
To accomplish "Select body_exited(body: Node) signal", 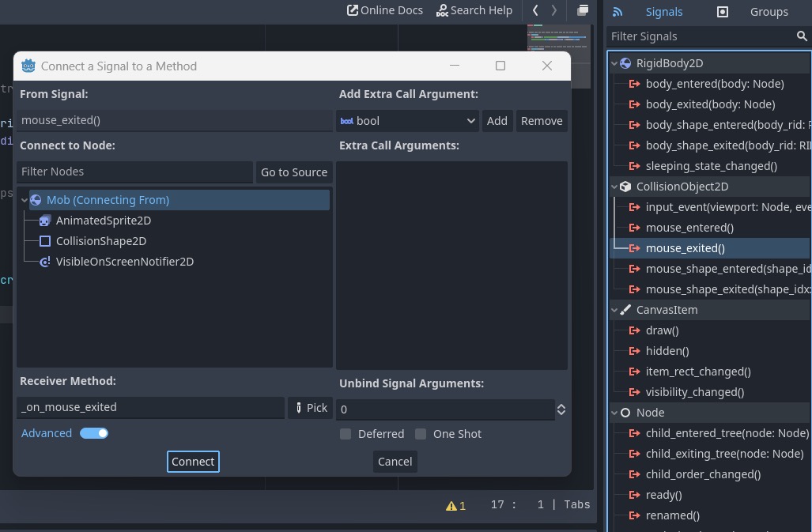I will coord(711,104).
